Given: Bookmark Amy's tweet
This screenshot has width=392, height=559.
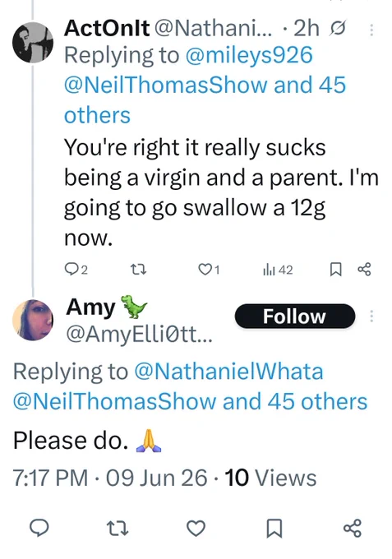Looking at the screenshot, I should [x=274, y=529].
